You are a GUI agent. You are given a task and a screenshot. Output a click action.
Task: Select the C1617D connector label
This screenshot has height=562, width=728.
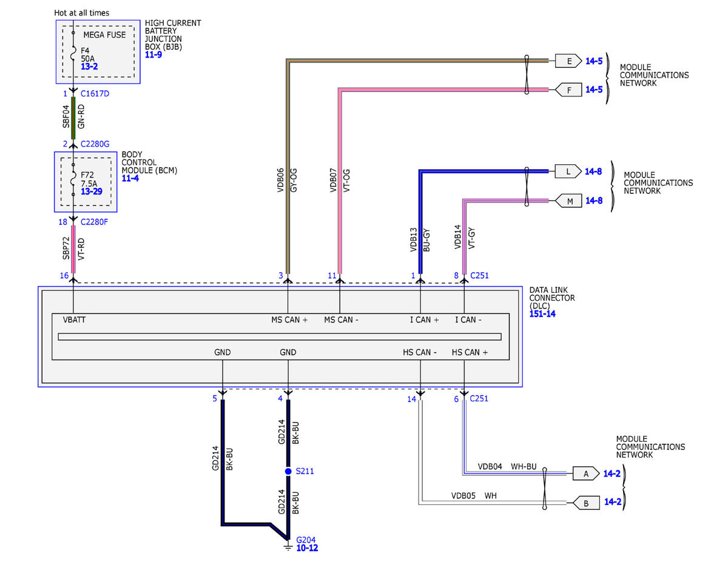pyautogui.click(x=95, y=94)
